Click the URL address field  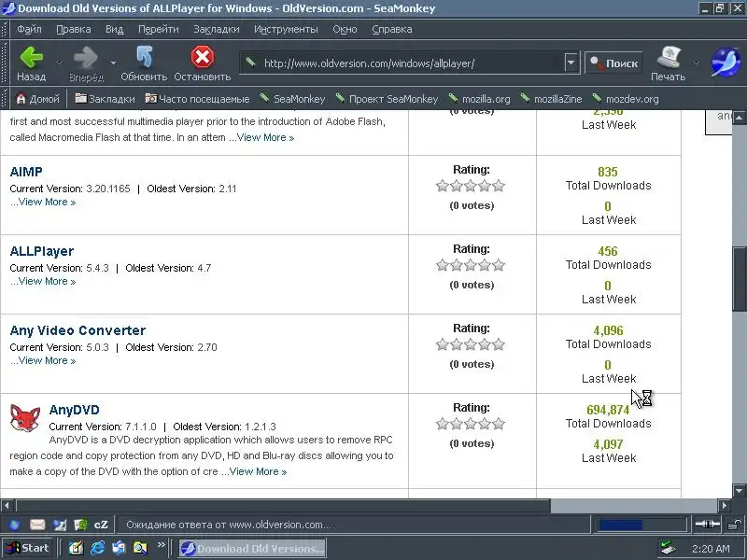pyautogui.click(x=402, y=63)
